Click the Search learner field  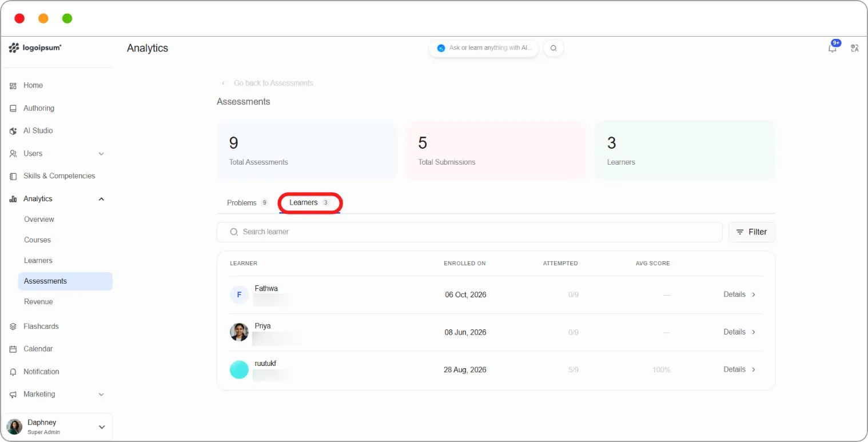tap(469, 232)
